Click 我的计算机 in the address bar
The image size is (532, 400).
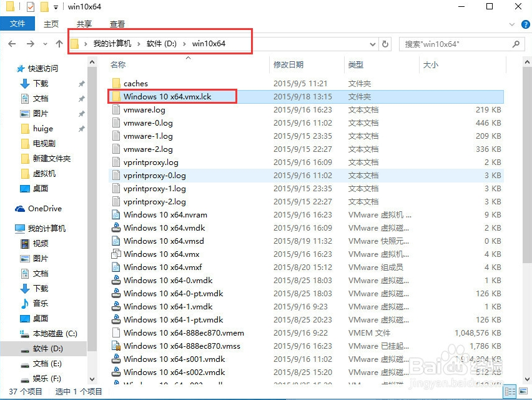point(112,44)
